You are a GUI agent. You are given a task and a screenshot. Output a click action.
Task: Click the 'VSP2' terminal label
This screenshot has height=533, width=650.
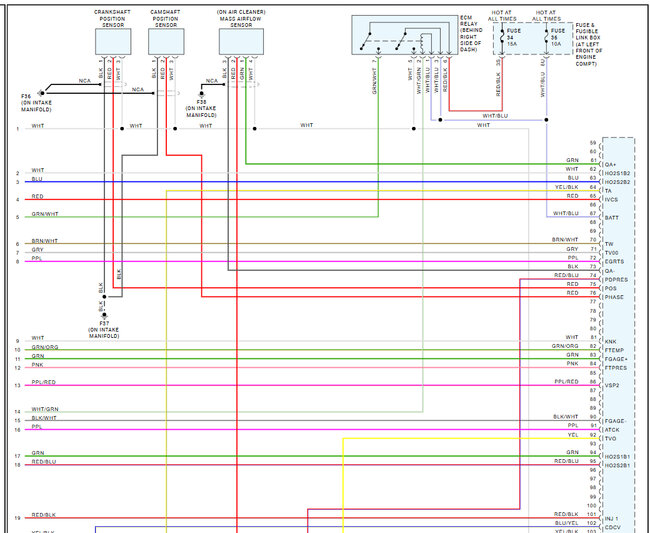click(x=611, y=385)
